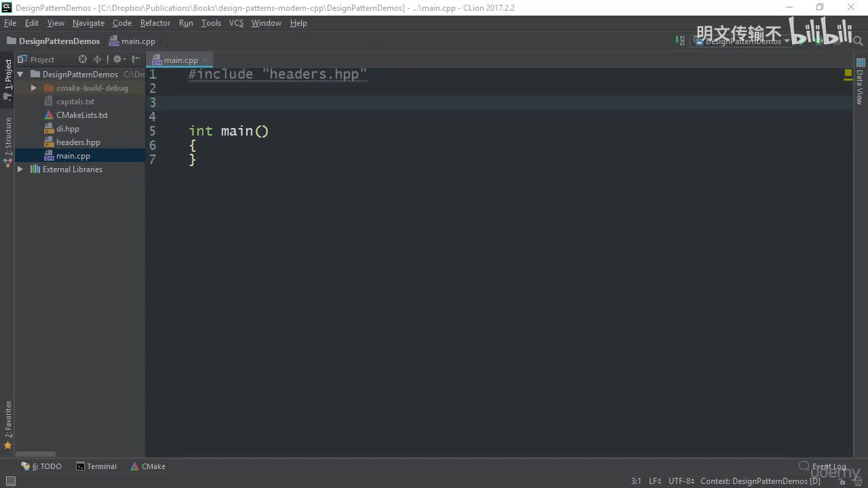Open the Terminal tool window
The image size is (868, 488).
tap(96, 466)
